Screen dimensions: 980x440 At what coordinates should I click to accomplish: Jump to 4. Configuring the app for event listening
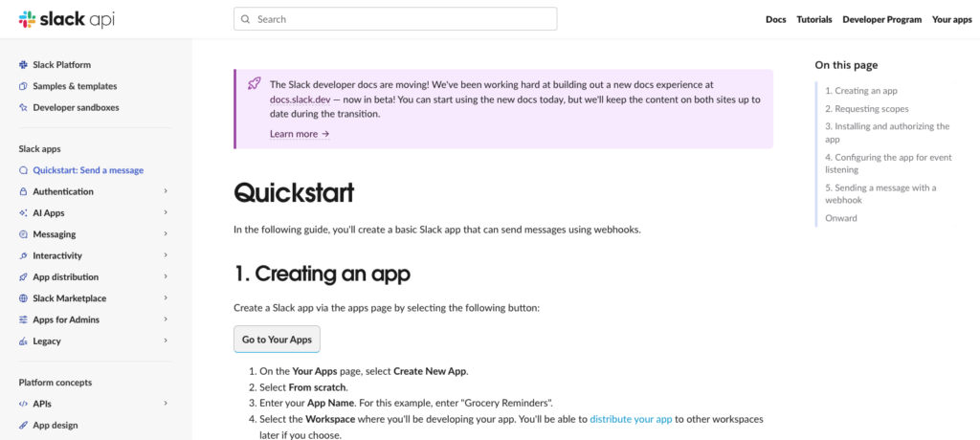point(889,164)
